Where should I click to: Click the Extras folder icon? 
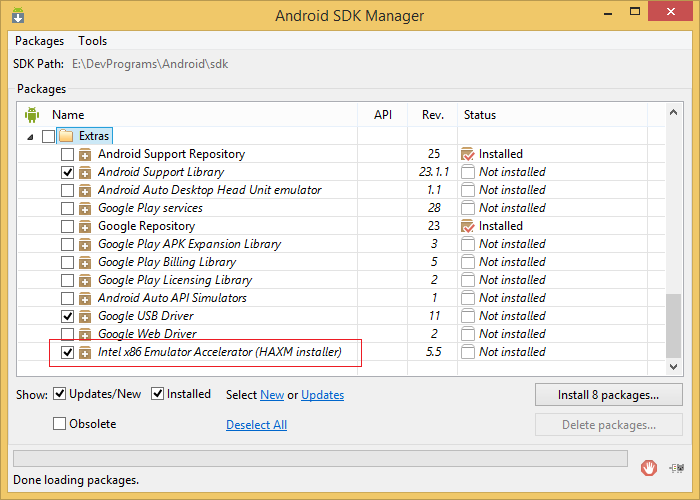pos(66,136)
